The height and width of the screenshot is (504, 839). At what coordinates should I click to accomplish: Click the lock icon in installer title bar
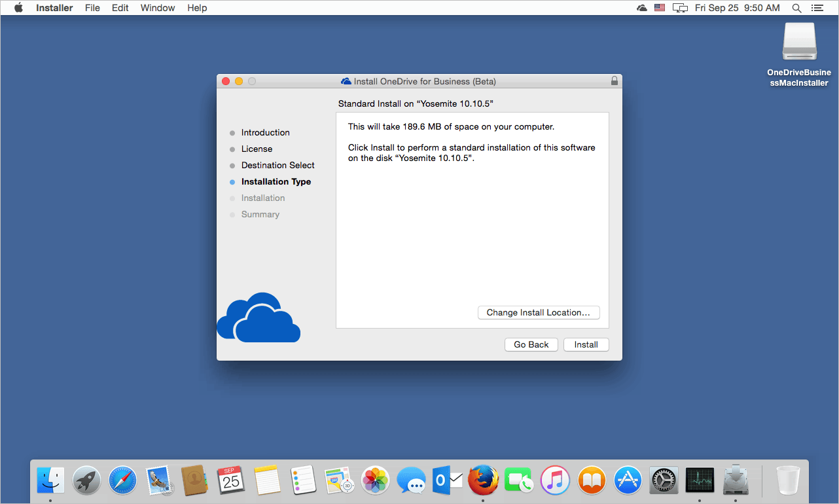614,81
